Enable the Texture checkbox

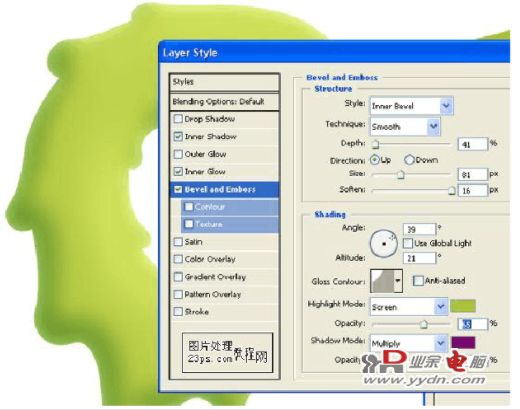(189, 224)
